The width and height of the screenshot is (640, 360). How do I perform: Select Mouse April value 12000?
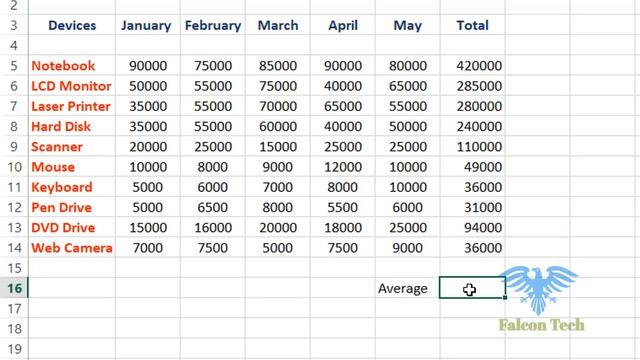click(x=342, y=167)
